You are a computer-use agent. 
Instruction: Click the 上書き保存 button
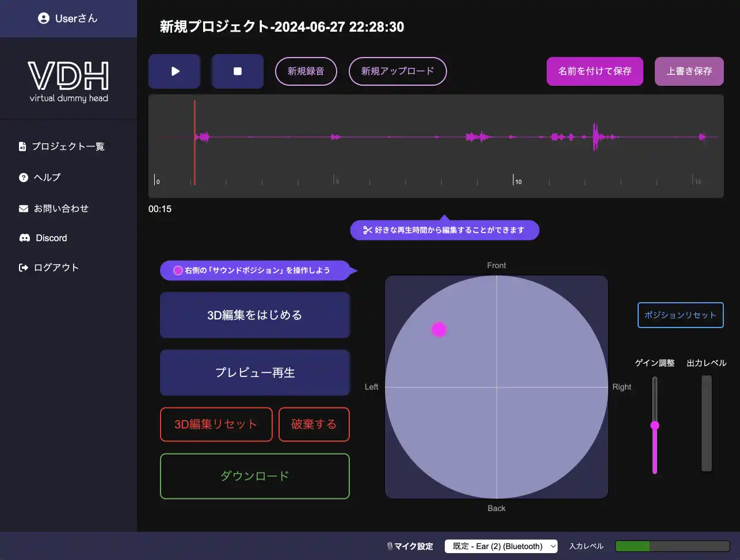coord(689,71)
